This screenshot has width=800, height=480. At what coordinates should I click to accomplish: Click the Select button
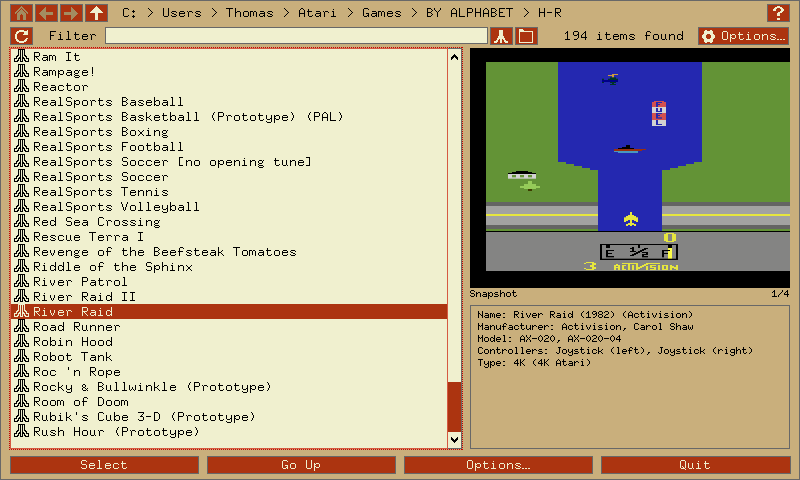(x=104, y=465)
